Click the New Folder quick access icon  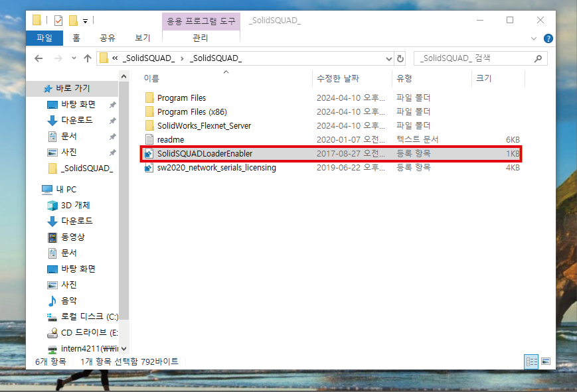(73, 21)
